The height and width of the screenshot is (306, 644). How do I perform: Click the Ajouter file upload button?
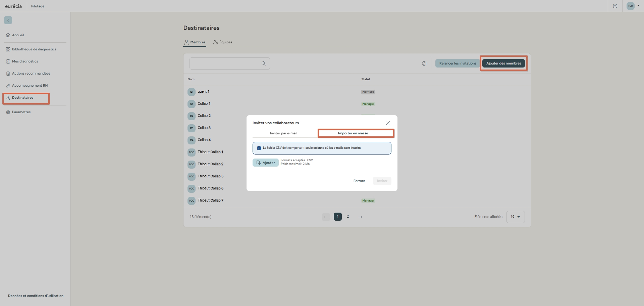click(265, 163)
